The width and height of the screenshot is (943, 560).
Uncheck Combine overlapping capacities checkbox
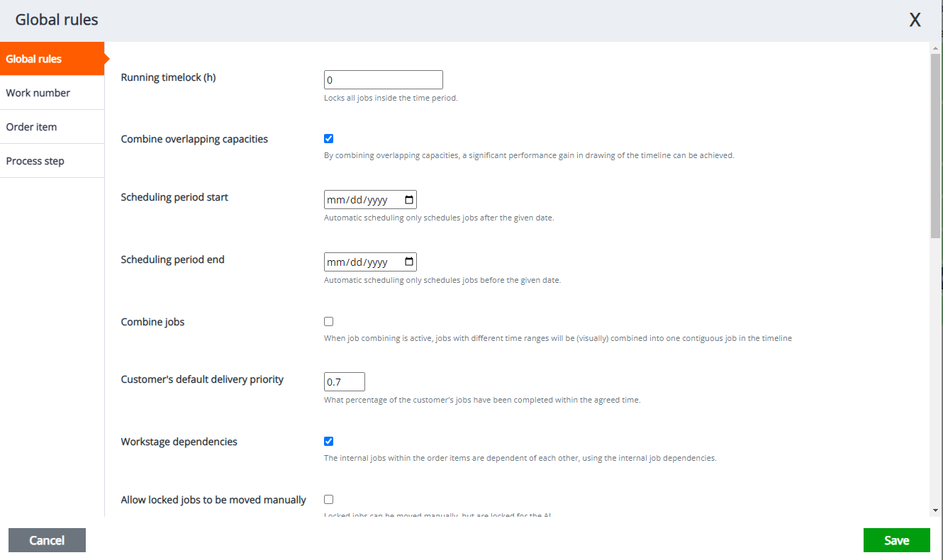(328, 139)
